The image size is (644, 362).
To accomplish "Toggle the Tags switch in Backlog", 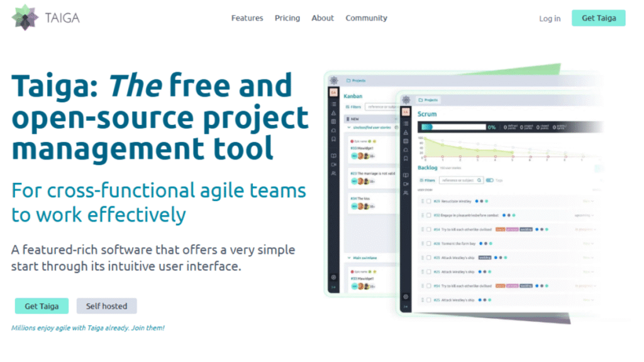I will click(x=490, y=180).
